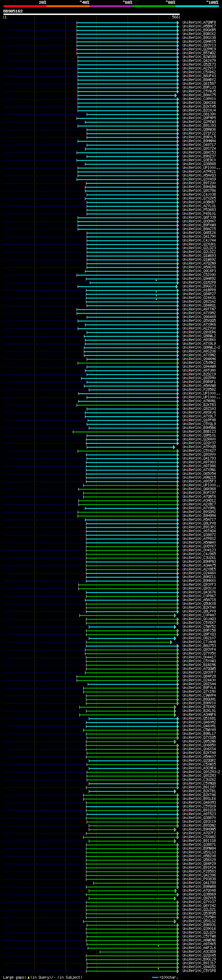Viewport: 222px width, 980px height.
Task: Click hit label UniRef100_Q1PFH8
Action: coord(199,420)
